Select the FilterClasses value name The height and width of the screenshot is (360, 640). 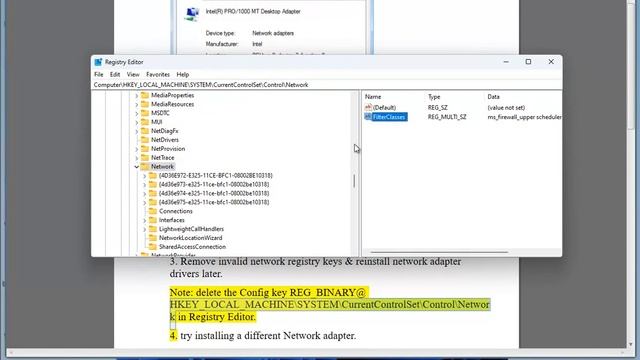389,117
